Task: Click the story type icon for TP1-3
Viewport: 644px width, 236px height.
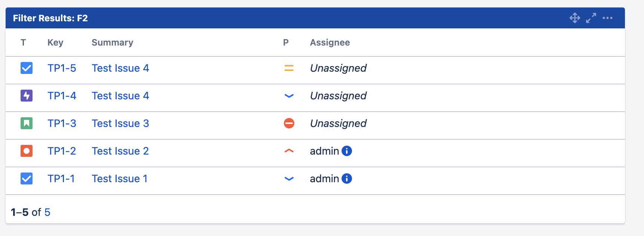Action: [27, 123]
